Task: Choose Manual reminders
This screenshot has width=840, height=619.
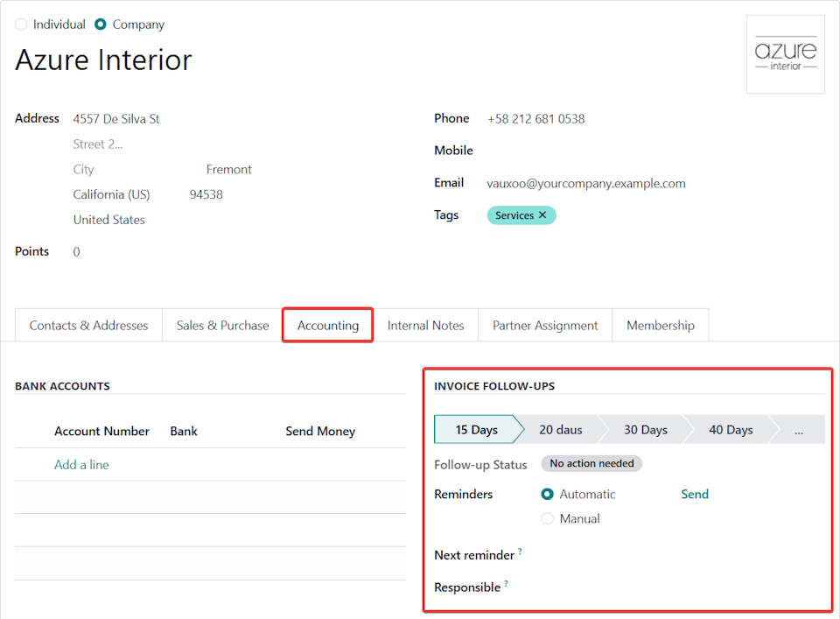Action: click(547, 519)
